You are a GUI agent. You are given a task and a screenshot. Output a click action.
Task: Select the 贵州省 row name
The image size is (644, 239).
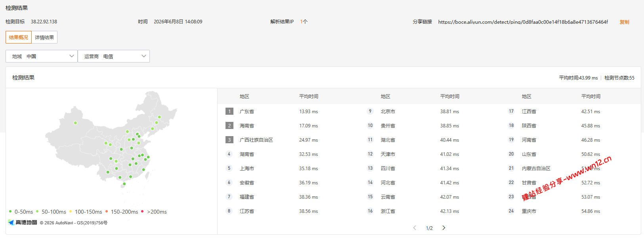pos(388,126)
